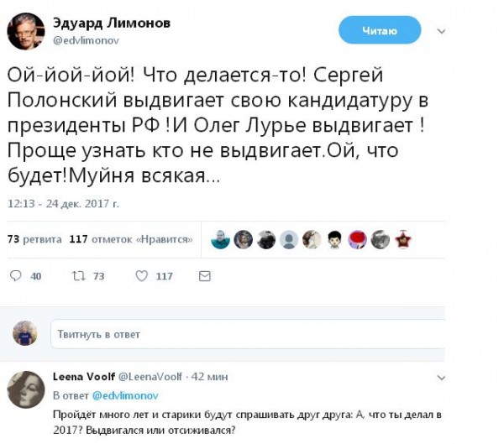
Task: Retweet using the arrows icon
Action: [x=78, y=276]
